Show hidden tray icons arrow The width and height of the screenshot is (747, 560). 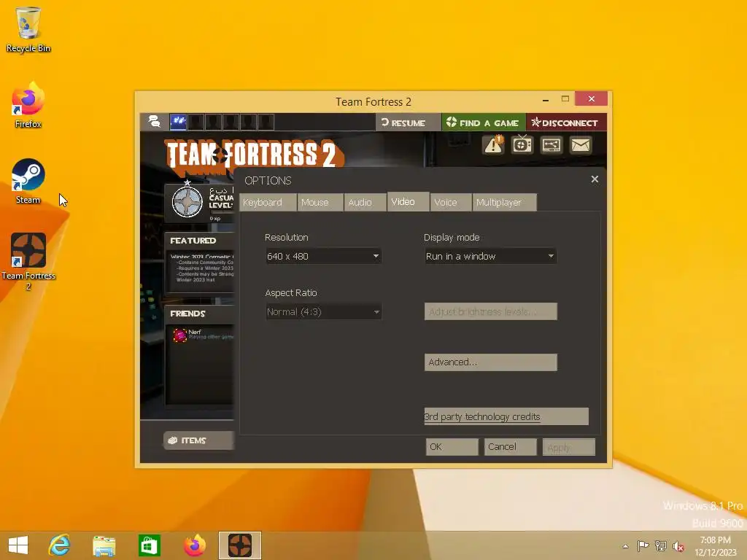625,546
